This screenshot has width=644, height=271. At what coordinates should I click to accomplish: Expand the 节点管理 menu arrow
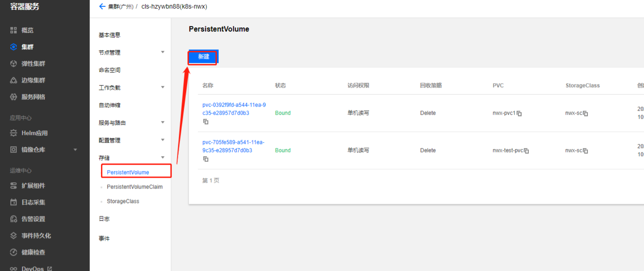click(163, 52)
